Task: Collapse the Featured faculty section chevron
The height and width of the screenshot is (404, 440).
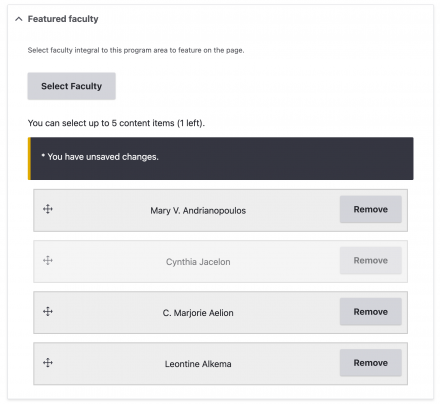Action: 19,19
